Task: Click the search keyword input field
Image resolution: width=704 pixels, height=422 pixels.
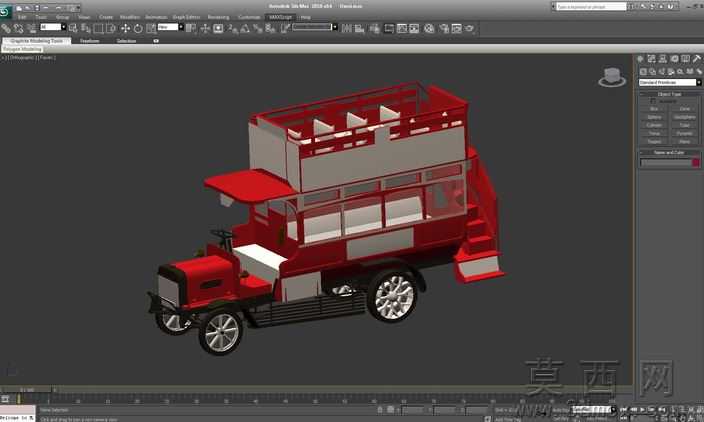Action: coord(591,7)
